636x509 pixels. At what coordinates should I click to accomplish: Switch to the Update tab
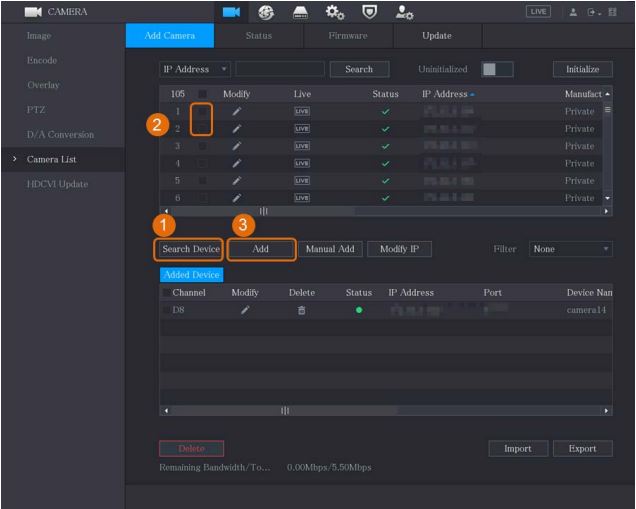click(437, 36)
